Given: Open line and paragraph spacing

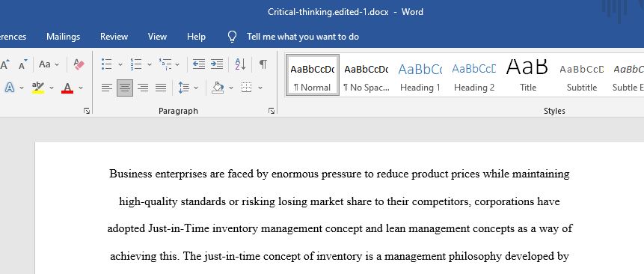Looking at the screenshot, I should [184, 88].
